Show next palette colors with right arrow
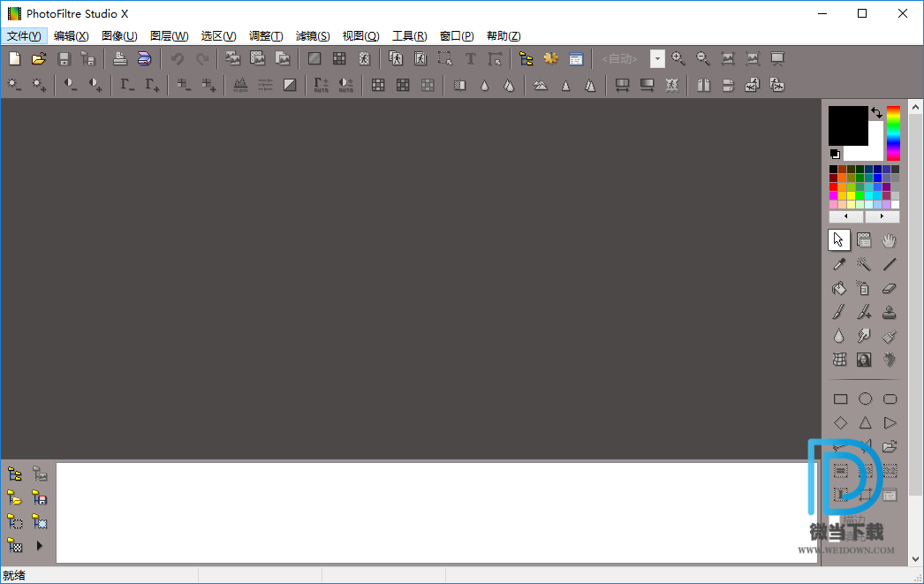The image size is (924, 584). 882,216
